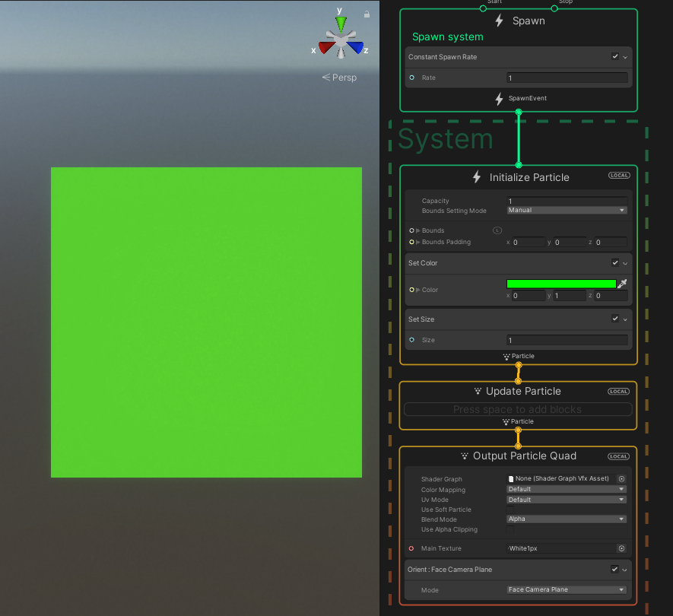Image resolution: width=673 pixels, height=616 pixels.
Task: Click the Main Texture input port circle
Action: tap(411, 548)
